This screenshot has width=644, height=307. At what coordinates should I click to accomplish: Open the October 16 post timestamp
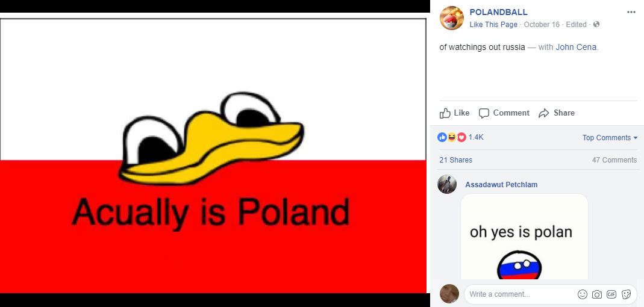[x=542, y=25]
